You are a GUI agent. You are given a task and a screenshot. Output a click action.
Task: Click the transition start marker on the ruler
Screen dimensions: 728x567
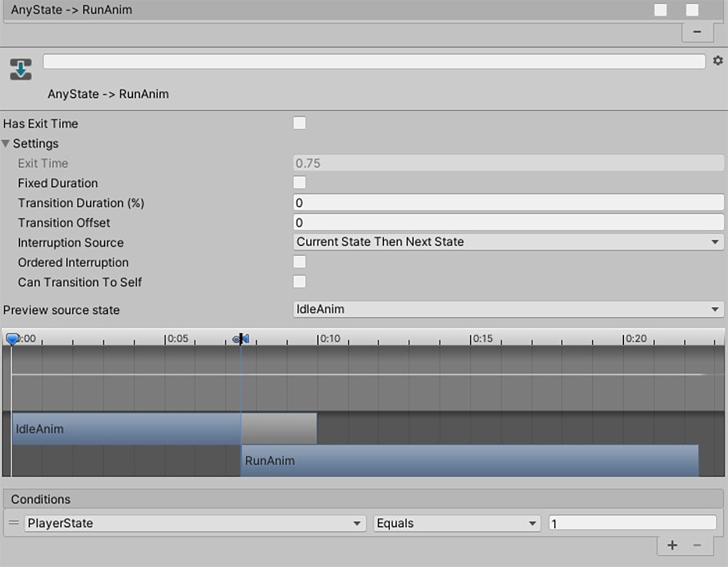[x=241, y=339]
